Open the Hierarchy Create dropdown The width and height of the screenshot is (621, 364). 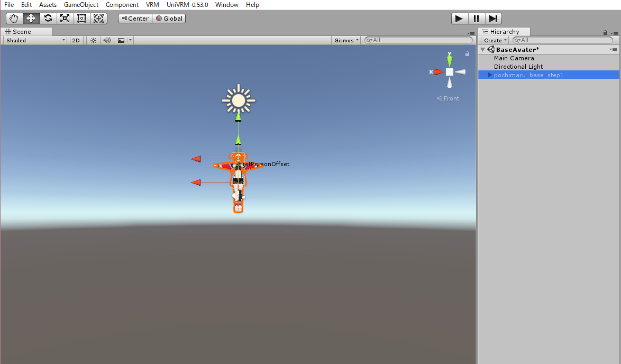(495, 40)
